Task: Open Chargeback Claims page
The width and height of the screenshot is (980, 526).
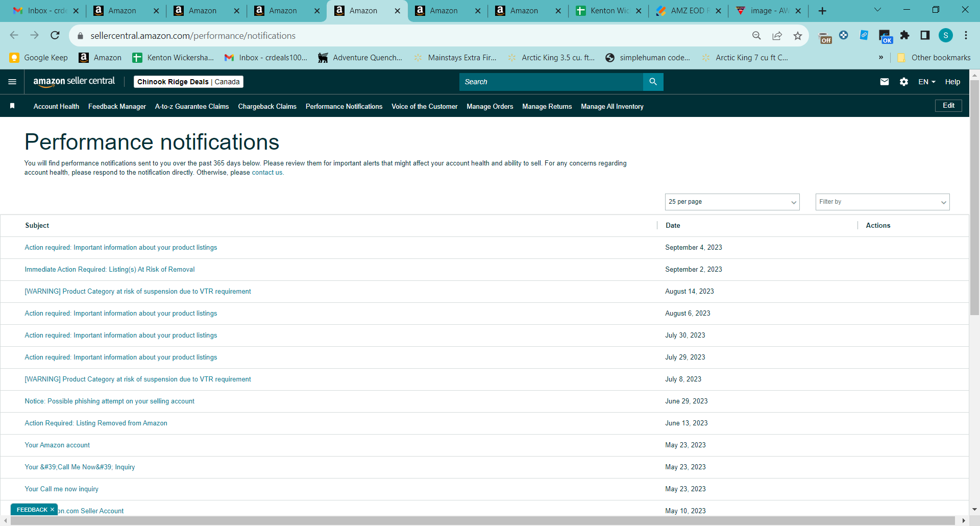Action: coord(267,106)
